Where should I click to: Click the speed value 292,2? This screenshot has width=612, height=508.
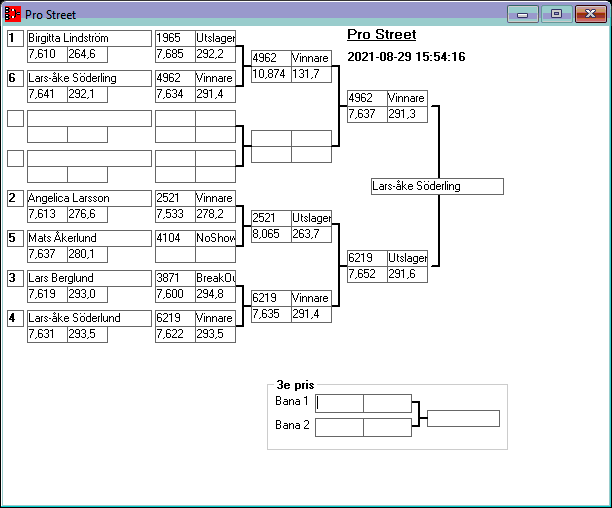click(215, 54)
